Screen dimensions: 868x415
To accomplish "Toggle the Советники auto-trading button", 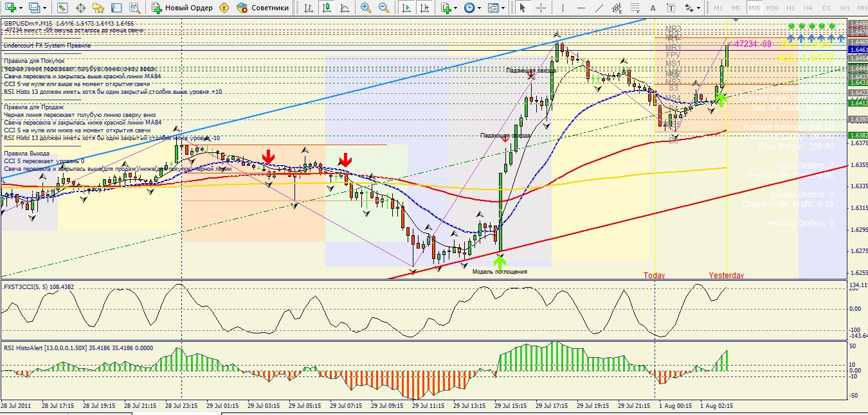I will click(263, 8).
